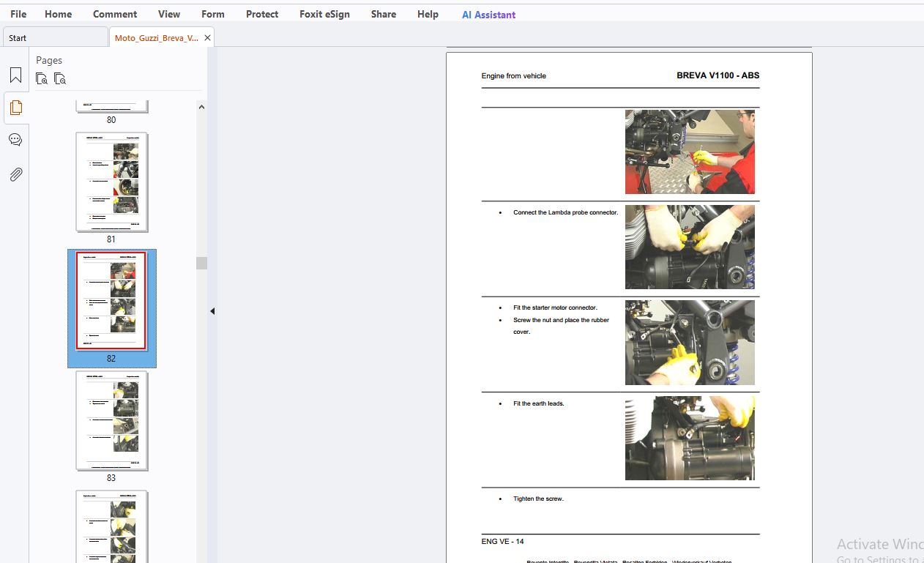Open the Home ribbon tab
Image resolution: width=924 pixels, height=563 pixels.
click(59, 14)
